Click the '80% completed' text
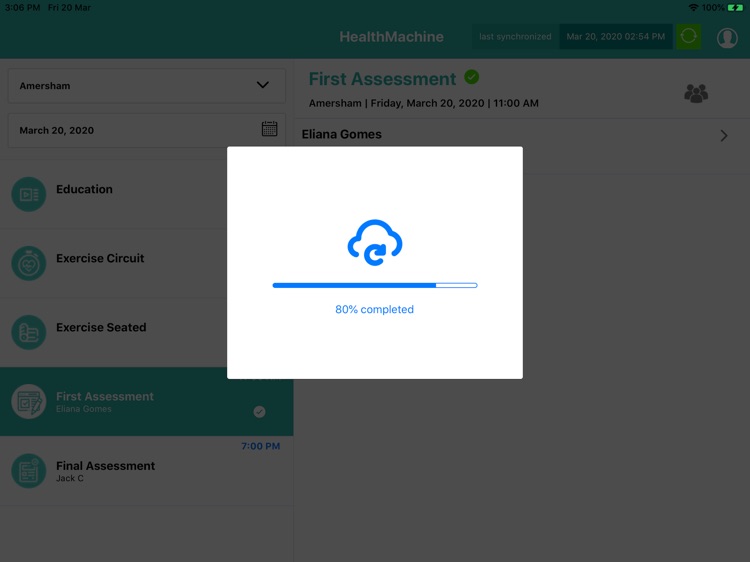 tap(375, 309)
